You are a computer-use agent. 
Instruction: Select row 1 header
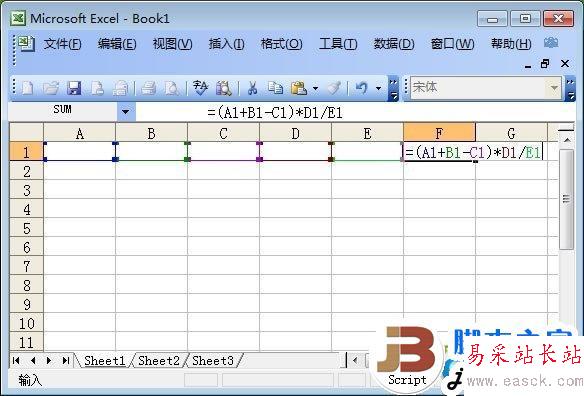tap(26, 152)
